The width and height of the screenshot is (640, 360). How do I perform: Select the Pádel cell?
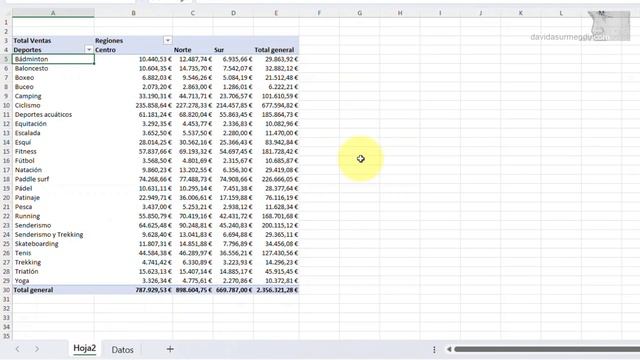53,188
